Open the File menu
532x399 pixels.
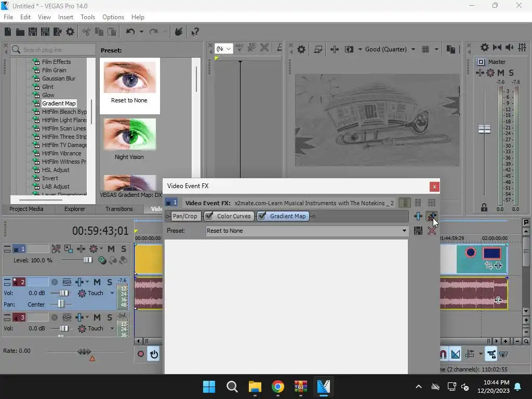click(8, 17)
